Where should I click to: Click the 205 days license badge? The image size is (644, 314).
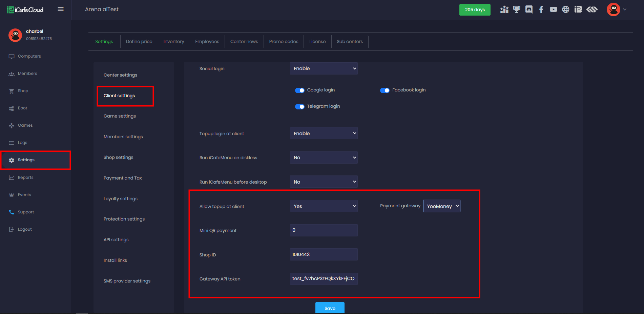pos(475,10)
